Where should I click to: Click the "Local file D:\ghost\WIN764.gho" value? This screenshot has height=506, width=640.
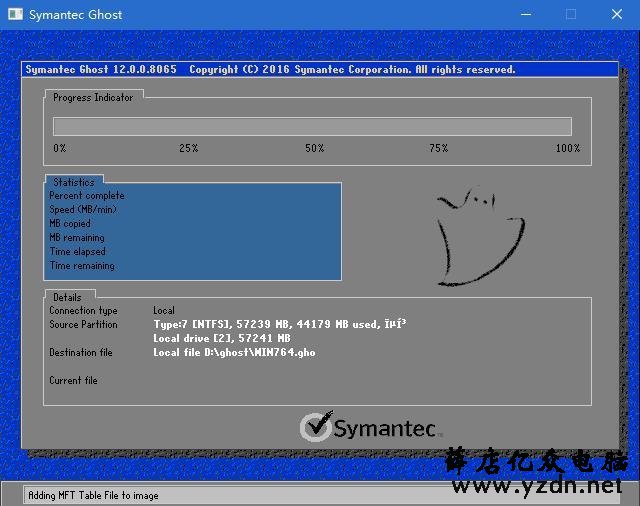[234, 353]
